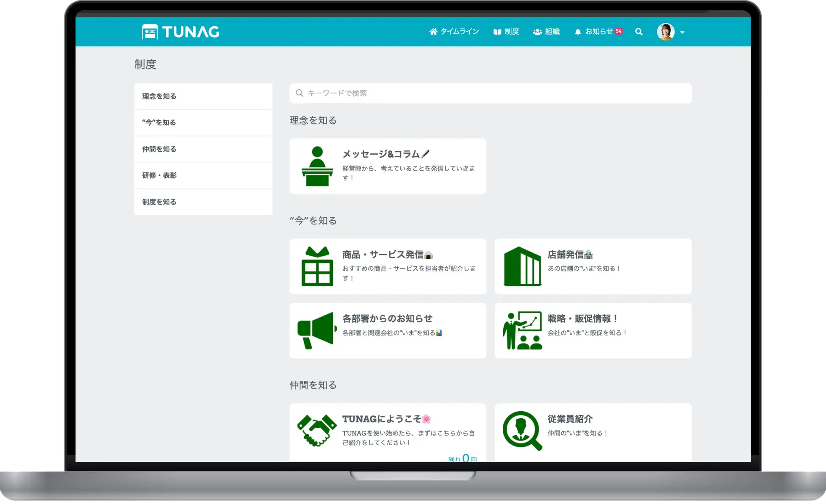826x504 pixels.
Task: Select "今"を知る in the sidebar
Action: [x=159, y=123]
